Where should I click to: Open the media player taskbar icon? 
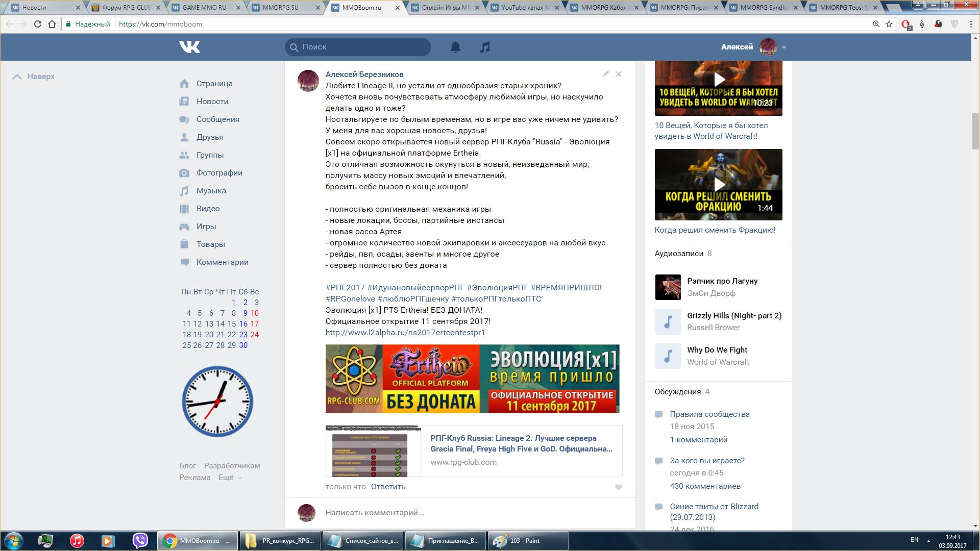[108, 541]
